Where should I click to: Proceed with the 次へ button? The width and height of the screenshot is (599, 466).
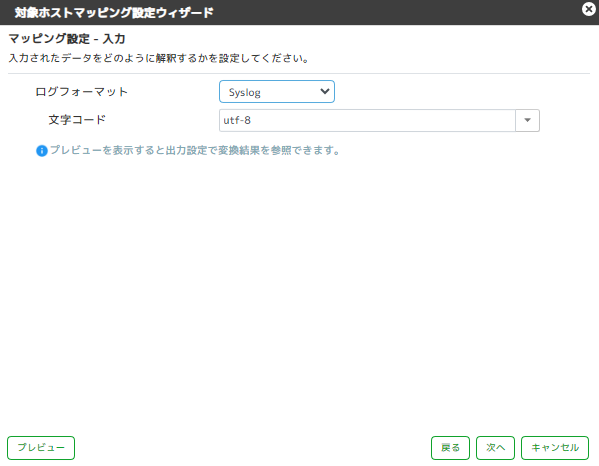(495, 448)
